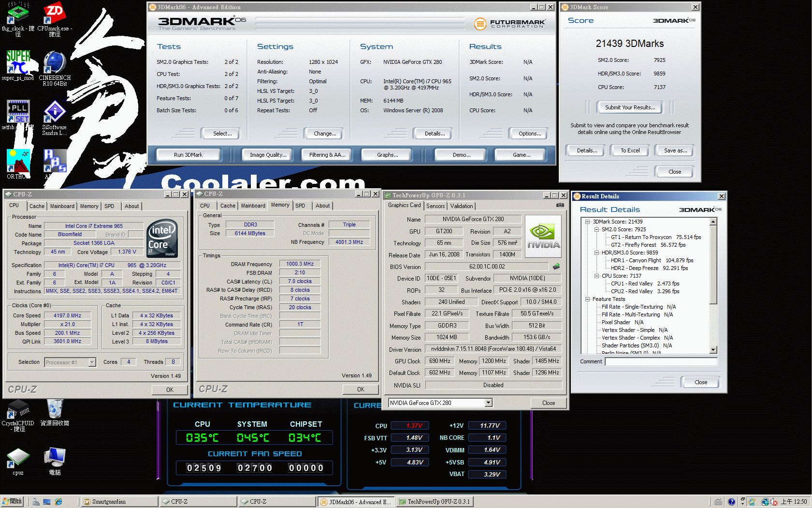Launch the super_pi_mod desktop icon
This screenshot has height=508, width=812.
[x=18, y=65]
